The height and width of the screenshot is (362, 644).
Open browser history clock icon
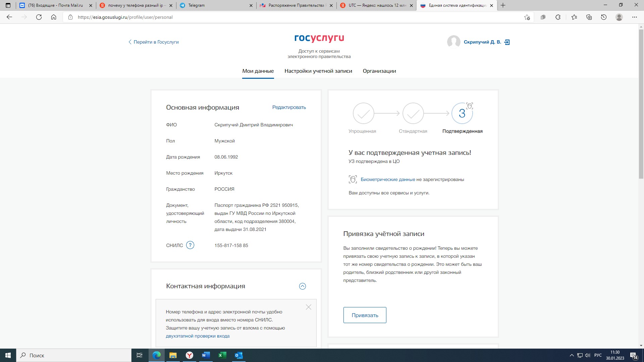(604, 17)
